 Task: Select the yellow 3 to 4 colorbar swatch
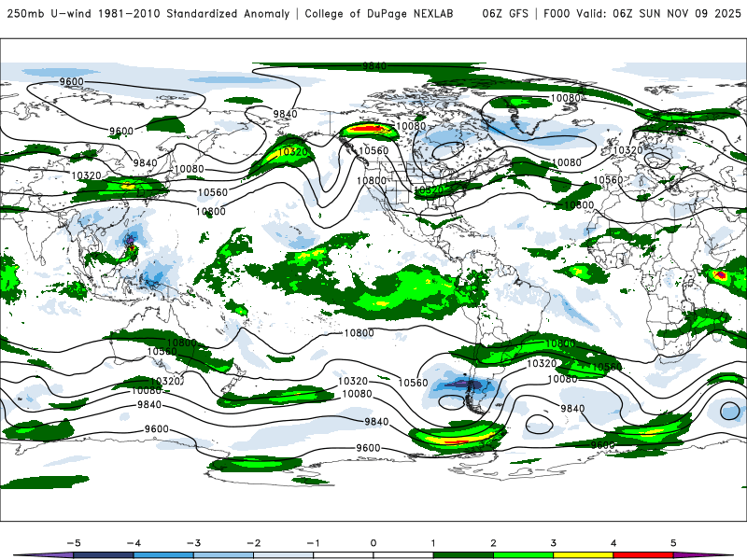583,555
